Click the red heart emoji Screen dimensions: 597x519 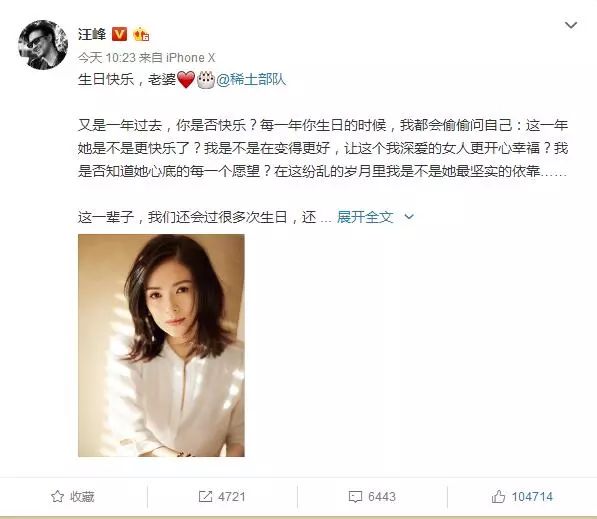[186, 80]
